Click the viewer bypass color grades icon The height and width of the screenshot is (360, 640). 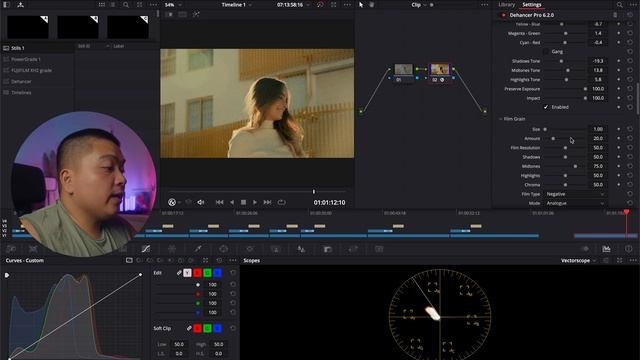320,5
